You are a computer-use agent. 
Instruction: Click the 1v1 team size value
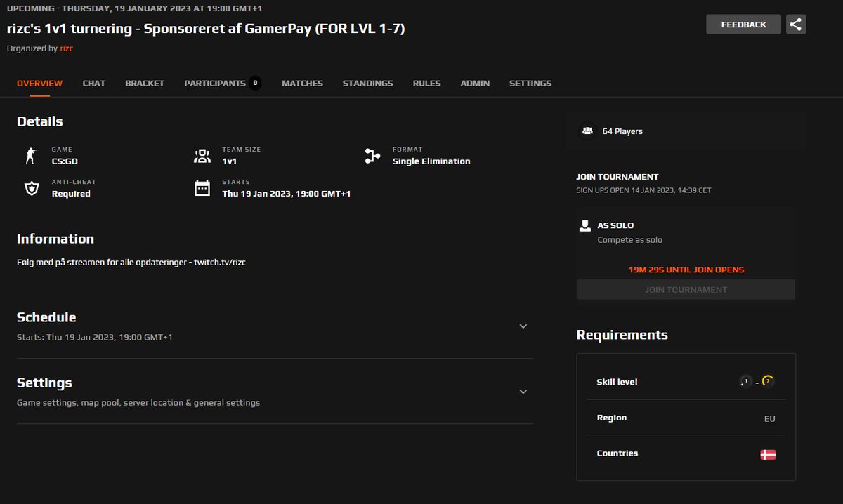pos(230,161)
